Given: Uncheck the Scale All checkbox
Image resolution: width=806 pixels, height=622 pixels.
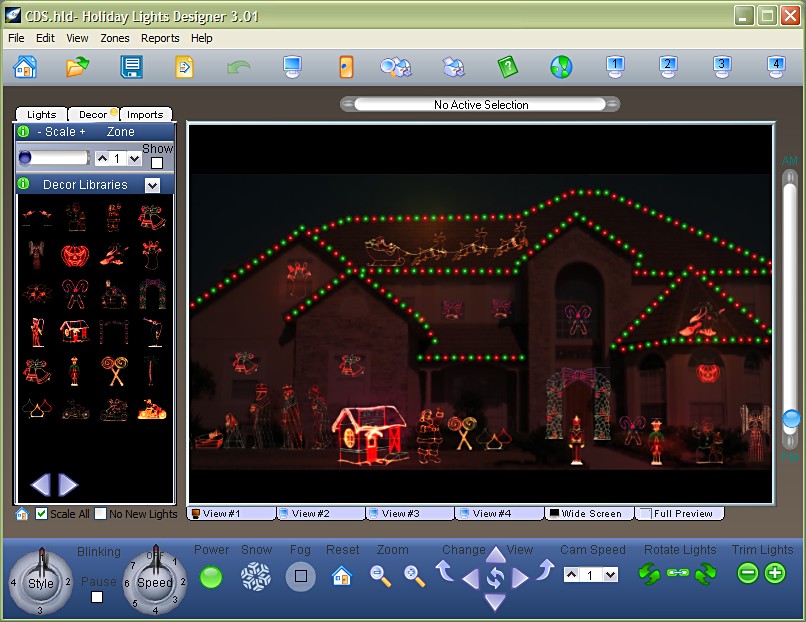Looking at the screenshot, I should [42, 514].
